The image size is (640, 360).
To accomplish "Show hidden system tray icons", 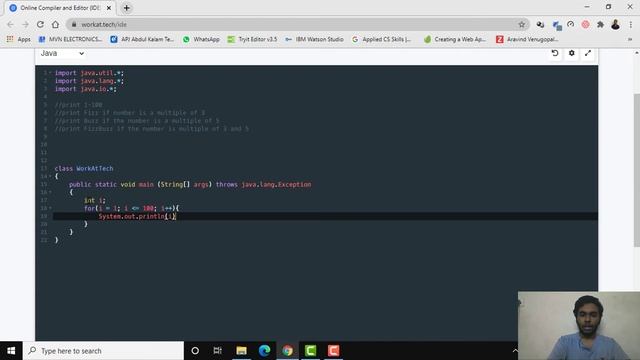I will coord(515,351).
